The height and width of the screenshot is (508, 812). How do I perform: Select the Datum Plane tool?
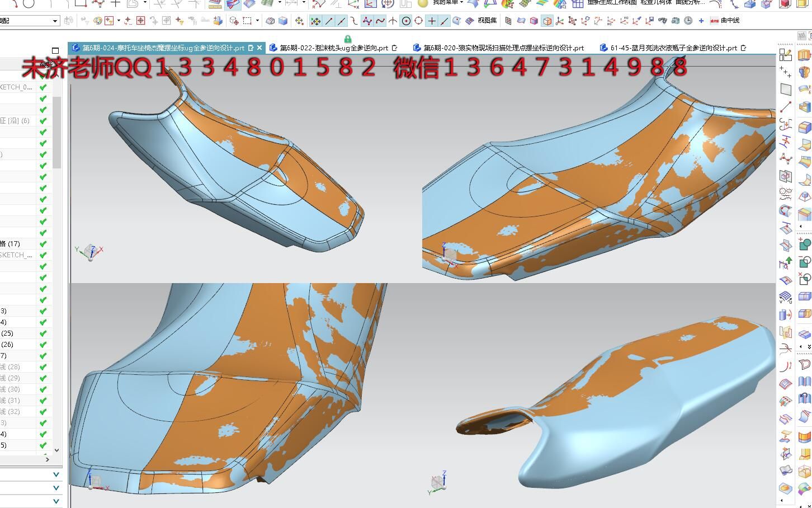[786, 89]
